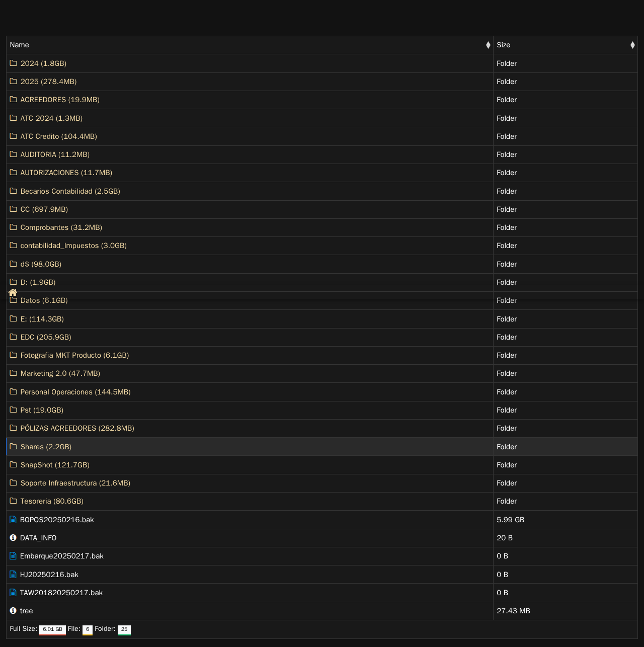Open the Shares (2.2GB) highlighted folder
This screenshot has width=644, height=647.
coord(46,447)
